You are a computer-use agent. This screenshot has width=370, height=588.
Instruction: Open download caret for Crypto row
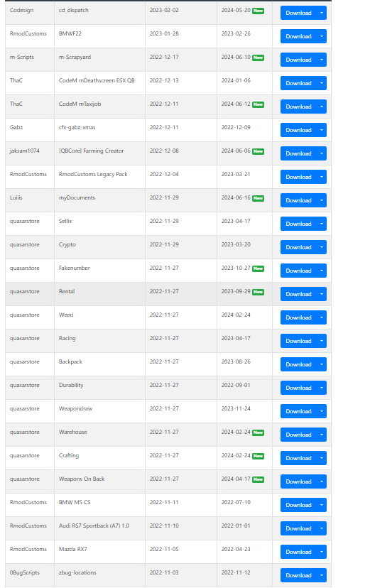[322, 247]
